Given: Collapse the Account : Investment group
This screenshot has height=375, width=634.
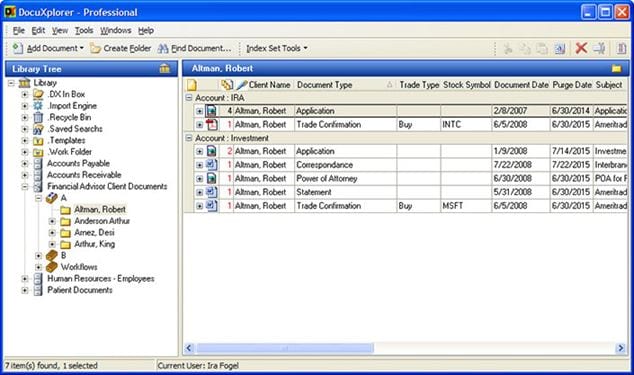Looking at the screenshot, I should click(x=189, y=138).
